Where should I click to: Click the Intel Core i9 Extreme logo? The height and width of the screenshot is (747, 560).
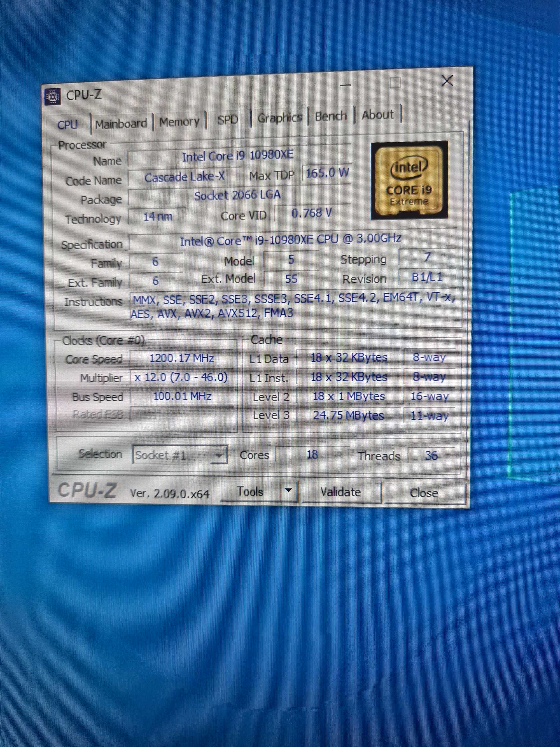(409, 180)
